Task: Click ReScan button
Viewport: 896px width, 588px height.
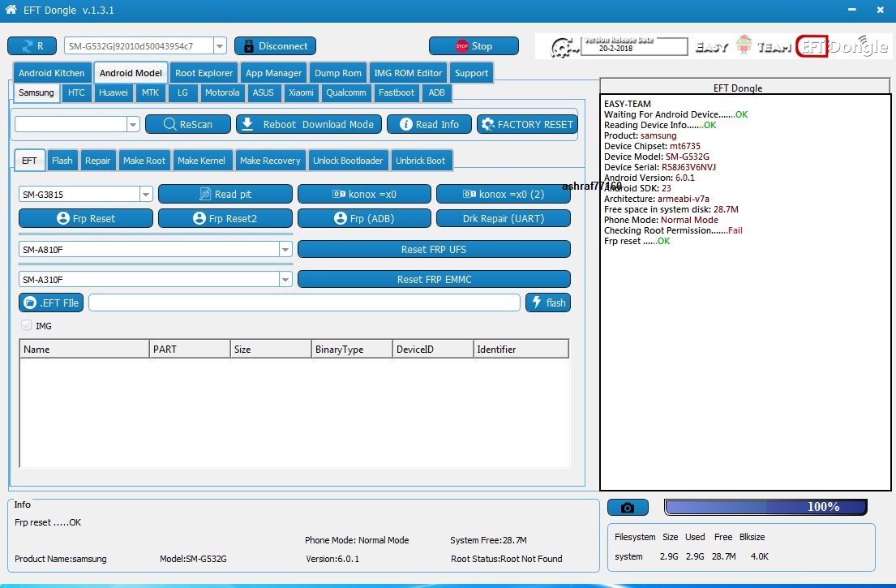Action: [188, 124]
